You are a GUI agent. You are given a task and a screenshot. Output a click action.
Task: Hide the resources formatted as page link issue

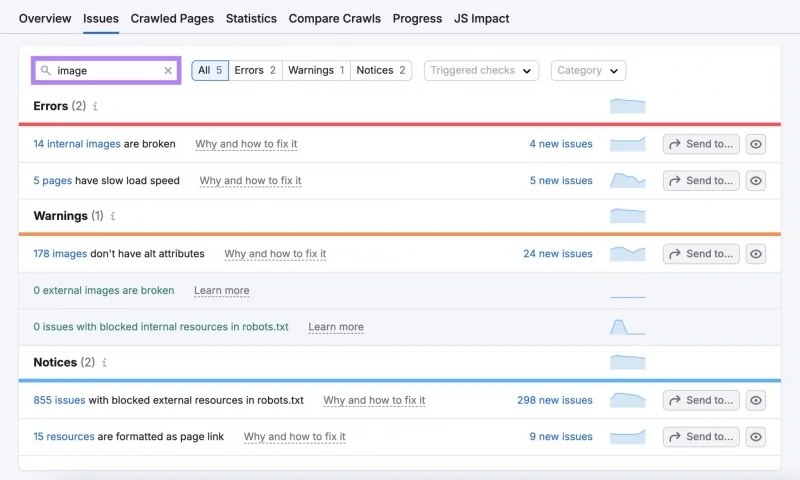(x=756, y=437)
